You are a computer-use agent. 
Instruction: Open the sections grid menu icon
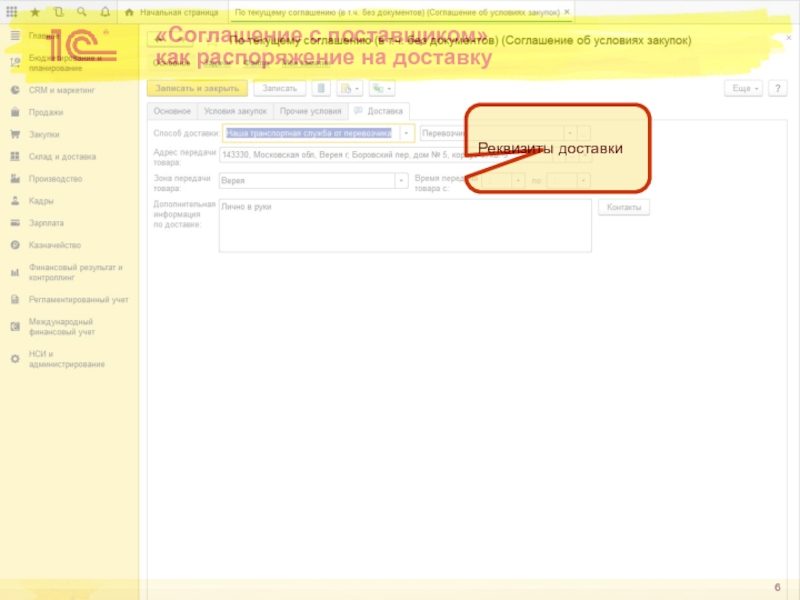click(11, 12)
